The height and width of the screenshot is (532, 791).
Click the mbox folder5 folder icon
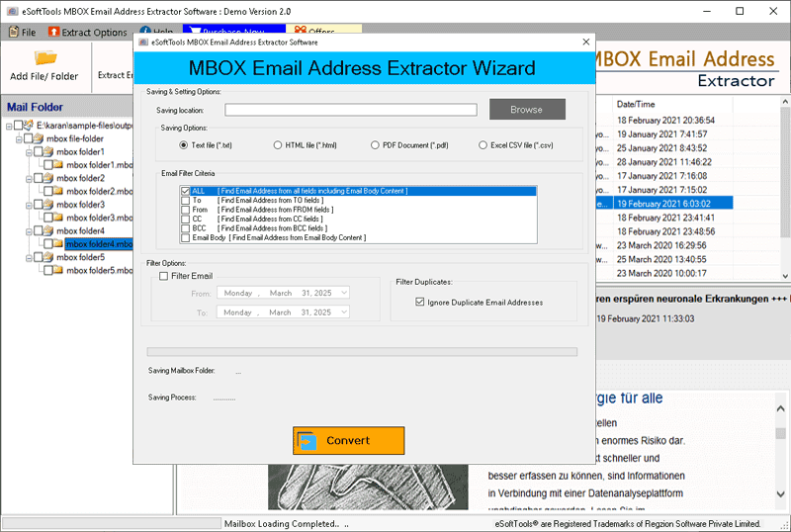click(48, 257)
